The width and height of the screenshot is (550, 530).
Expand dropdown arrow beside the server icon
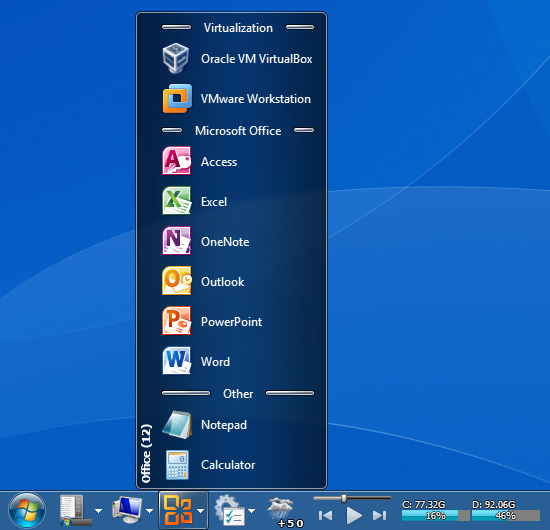pos(99,511)
